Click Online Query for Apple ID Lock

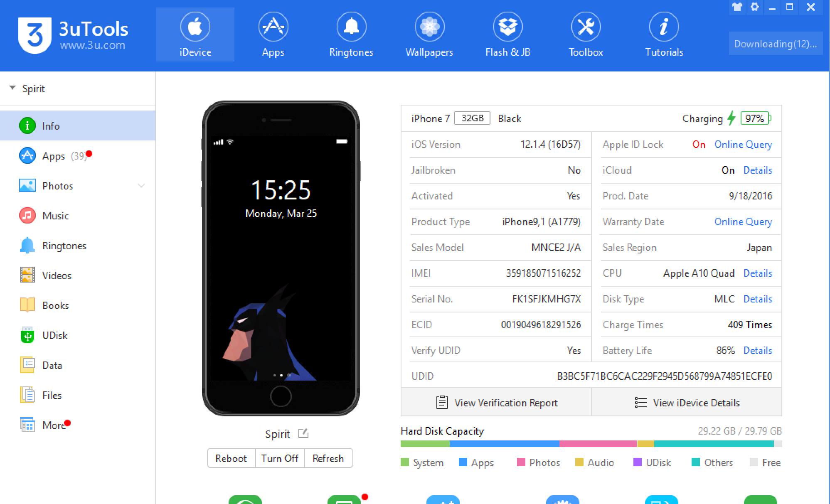(x=743, y=144)
